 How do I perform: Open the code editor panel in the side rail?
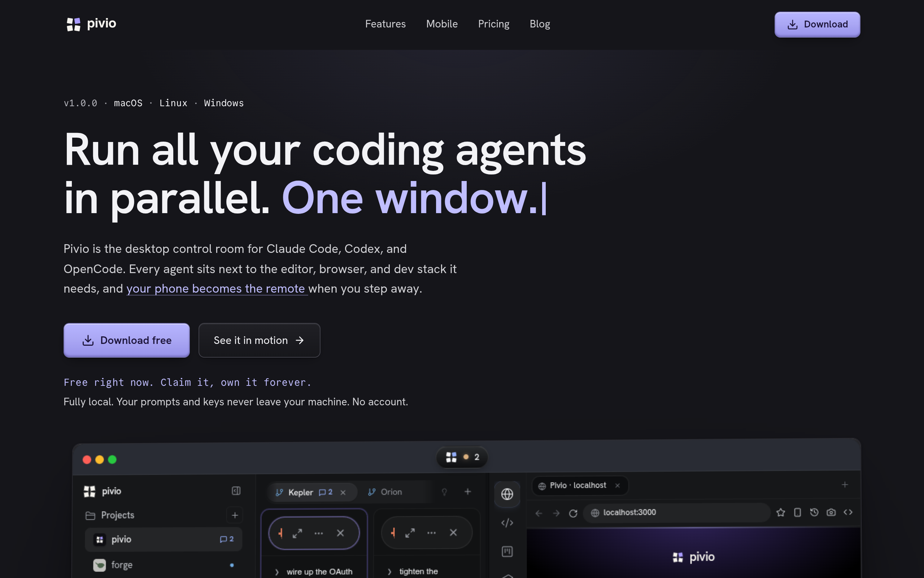coord(507,523)
